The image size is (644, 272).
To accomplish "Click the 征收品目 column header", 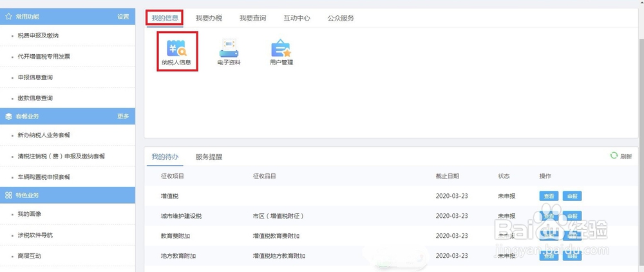I will pos(264,176).
